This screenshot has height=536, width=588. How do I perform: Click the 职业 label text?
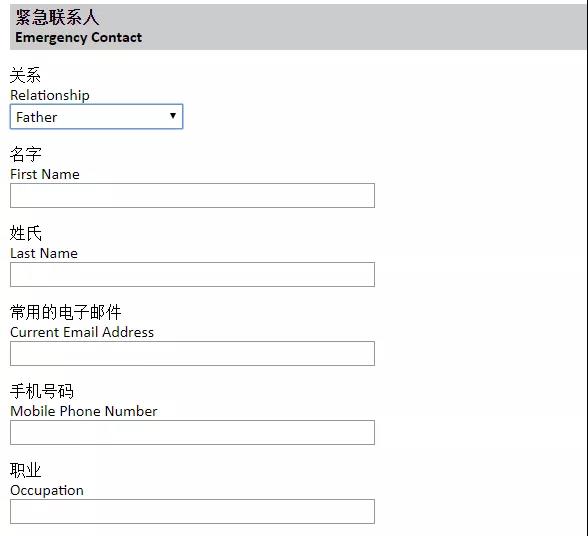[x=25, y=470]
